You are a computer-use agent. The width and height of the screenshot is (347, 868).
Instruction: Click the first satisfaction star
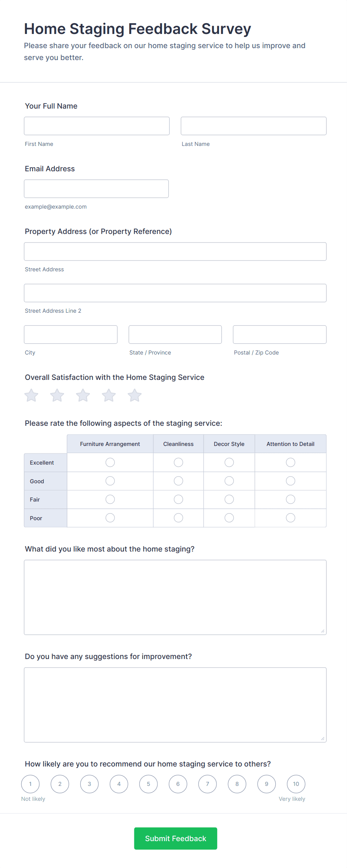31,395
